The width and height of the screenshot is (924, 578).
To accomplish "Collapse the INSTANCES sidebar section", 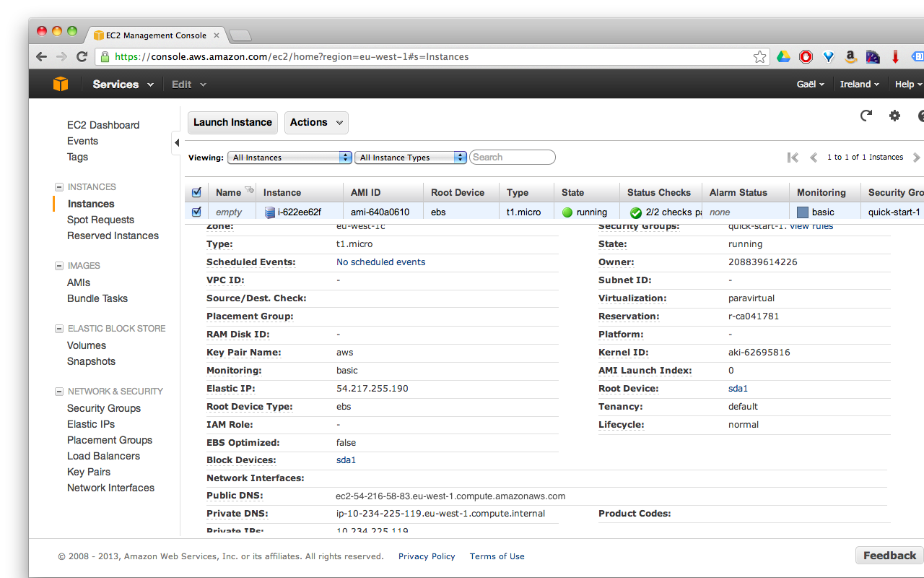I will 58,186.
